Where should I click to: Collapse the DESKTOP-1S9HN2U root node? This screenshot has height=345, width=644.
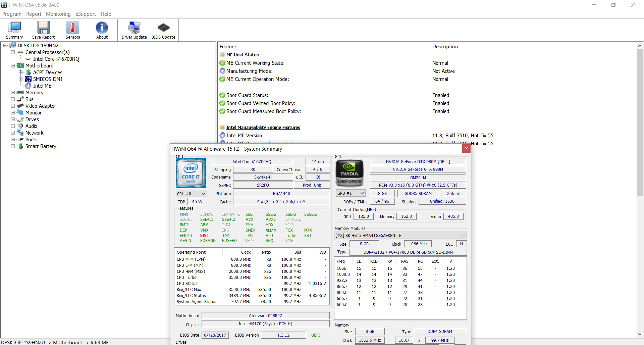click(5, 45)
